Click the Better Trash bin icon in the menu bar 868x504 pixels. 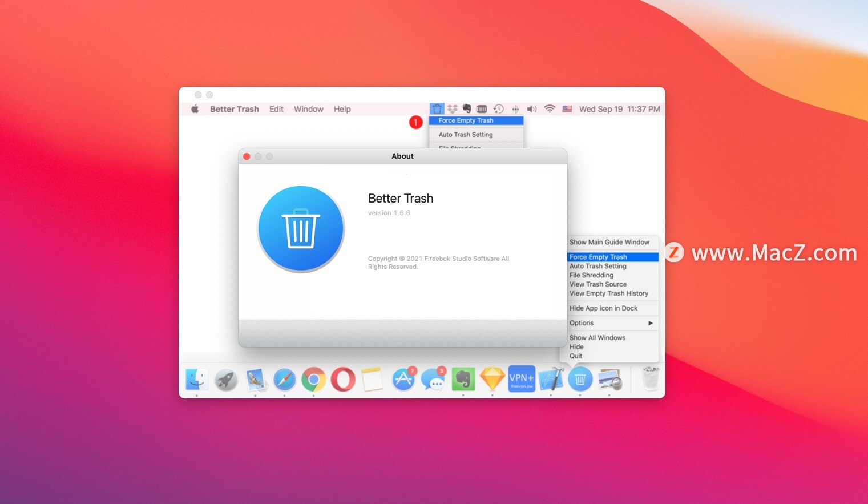[437, 109]
